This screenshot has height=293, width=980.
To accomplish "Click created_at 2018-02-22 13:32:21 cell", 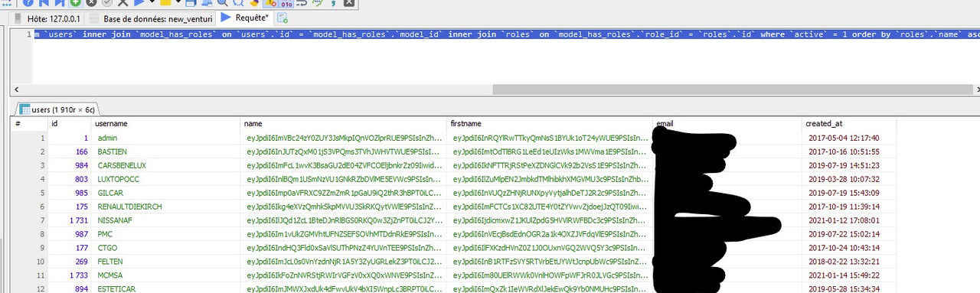I will 849,261.
